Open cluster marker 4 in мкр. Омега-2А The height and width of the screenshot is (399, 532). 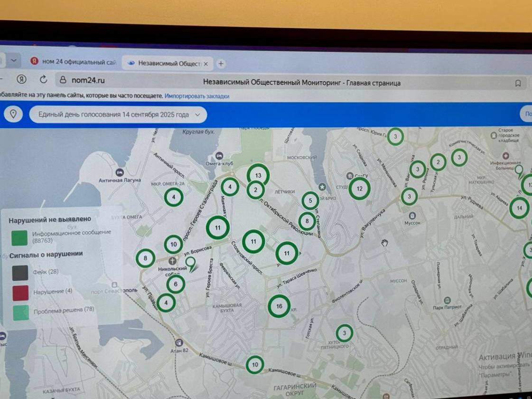[x=174, y=197]
